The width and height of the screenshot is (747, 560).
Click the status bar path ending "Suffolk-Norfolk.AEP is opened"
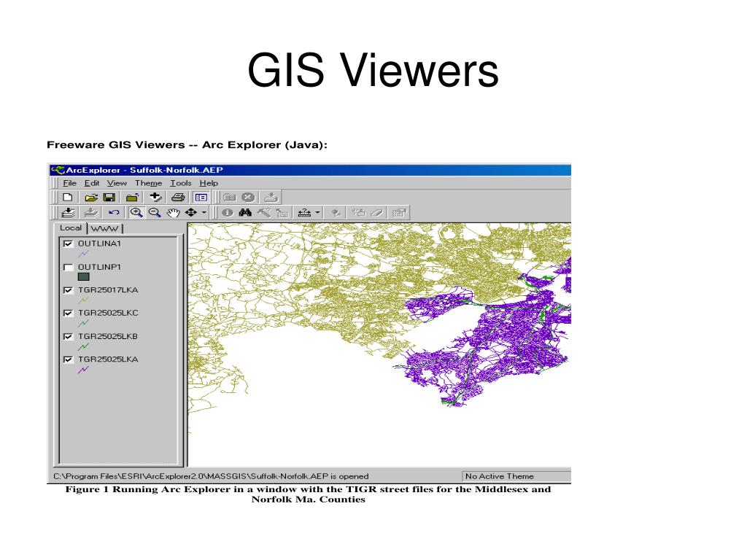[211, 476]
